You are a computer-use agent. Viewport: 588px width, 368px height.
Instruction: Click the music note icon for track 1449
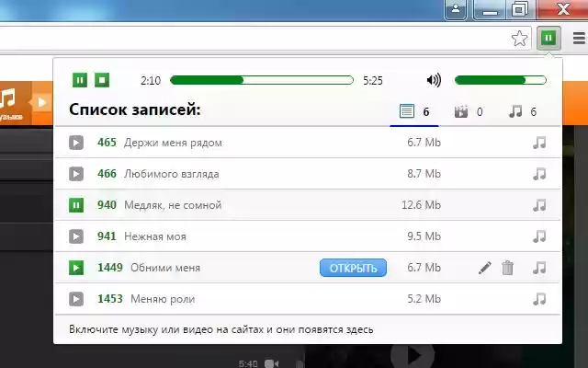click(539, 268)
